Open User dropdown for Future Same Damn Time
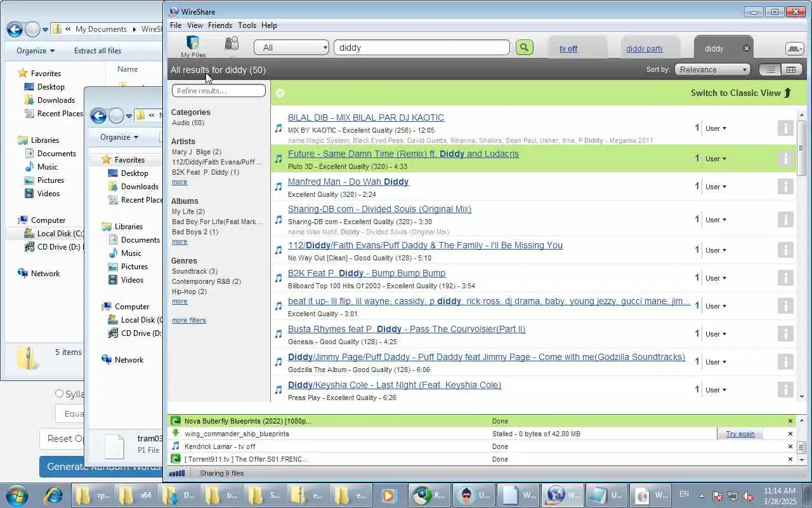812x508 pixels. click(716, 159)
